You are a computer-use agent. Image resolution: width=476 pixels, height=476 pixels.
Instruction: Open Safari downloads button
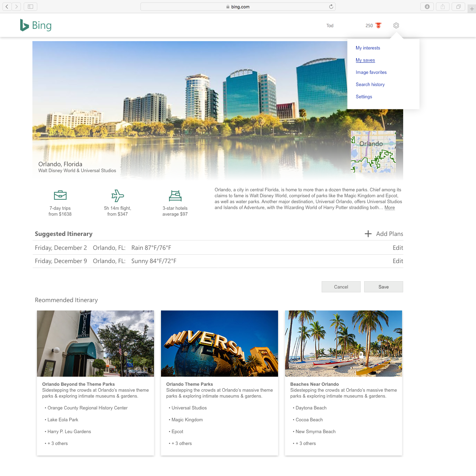[x=427, y=7]
